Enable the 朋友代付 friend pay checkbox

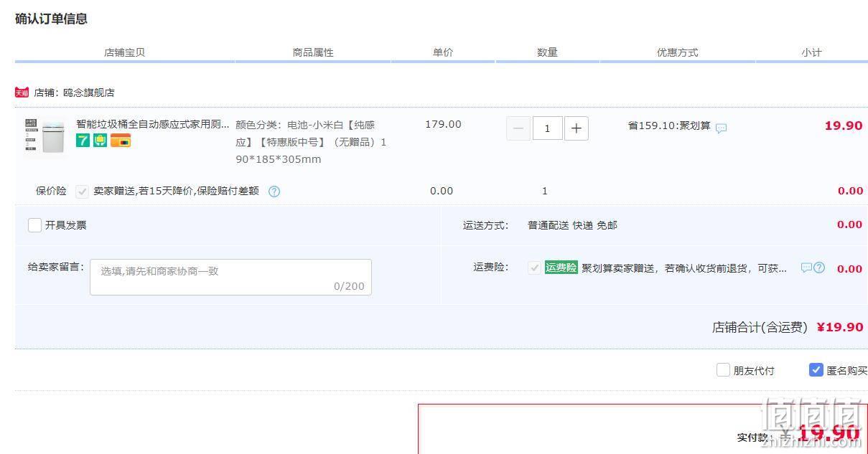coord(723,370)
